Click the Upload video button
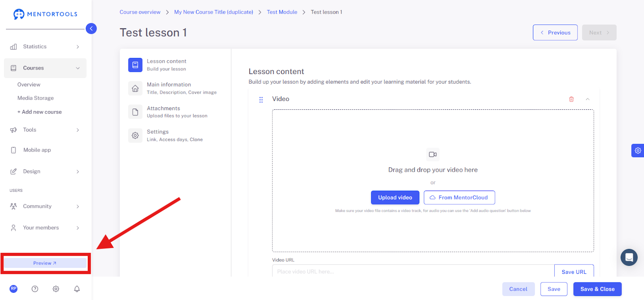 [x=395, y=197]
